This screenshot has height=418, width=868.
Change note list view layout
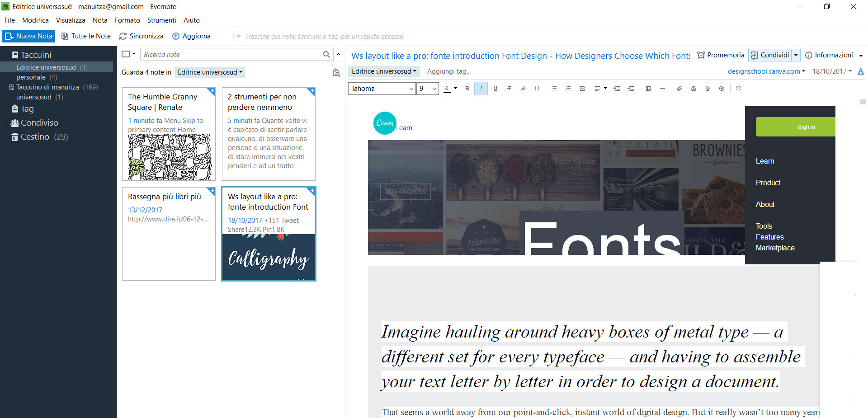[128, 54]
